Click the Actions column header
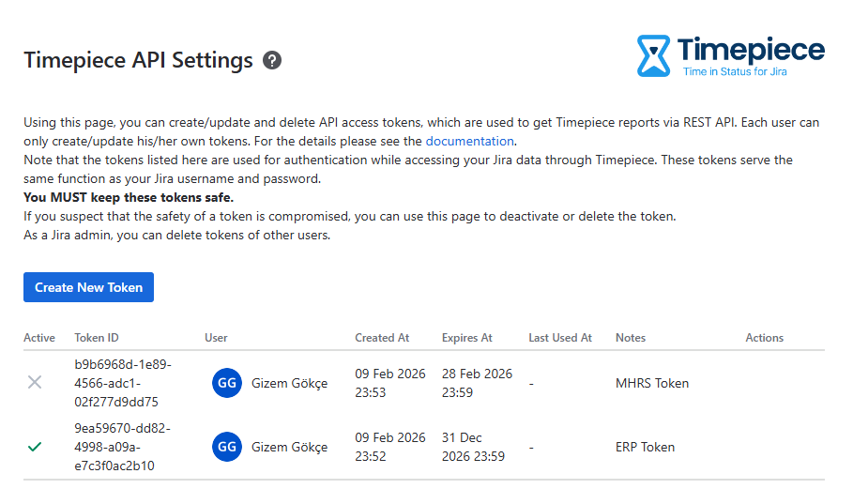Image resolution: width=853 pixels, height=504 pixels. click(764, 338)
